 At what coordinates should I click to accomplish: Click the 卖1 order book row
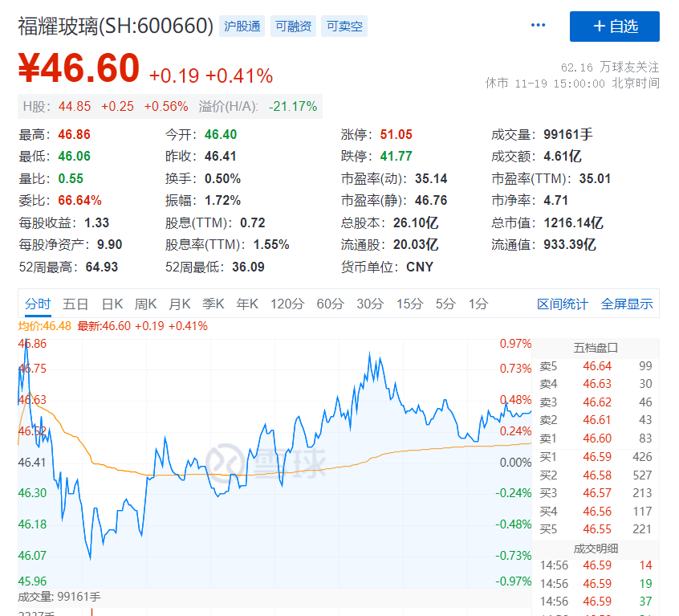(596, 439)
